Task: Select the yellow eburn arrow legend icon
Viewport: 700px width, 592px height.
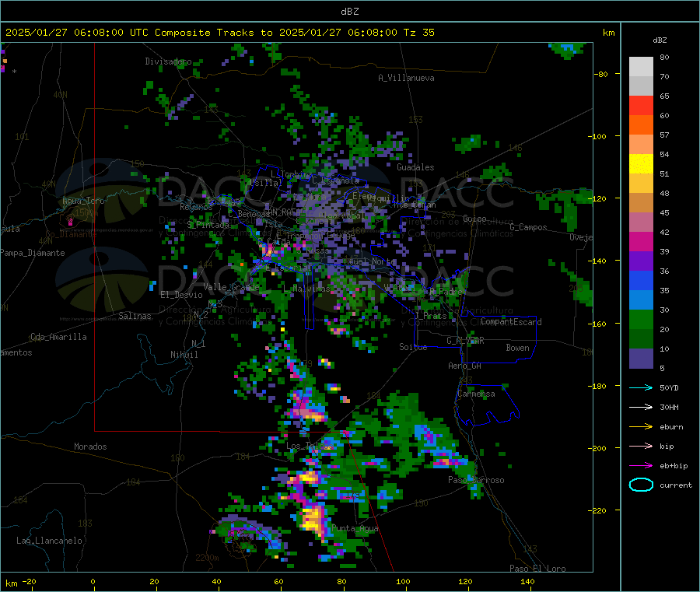Action: click(641, 427)
